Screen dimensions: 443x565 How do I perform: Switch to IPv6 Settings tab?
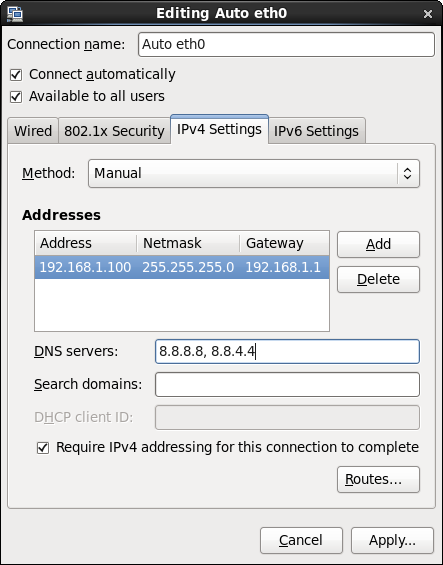tap(316, 131)
